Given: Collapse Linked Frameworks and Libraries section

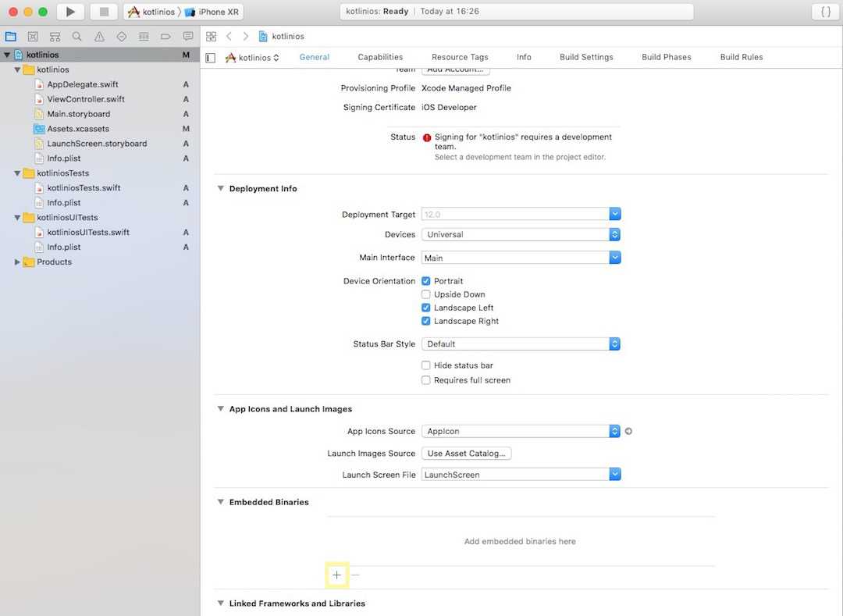Looking at the screenshot, I should click(x=220, y=603).
